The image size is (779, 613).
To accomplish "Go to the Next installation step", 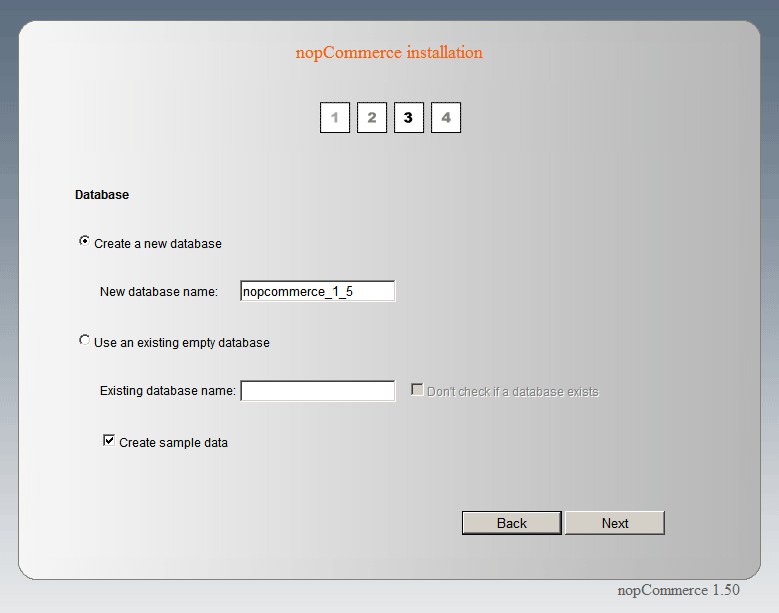I will [x=615, y=523].
